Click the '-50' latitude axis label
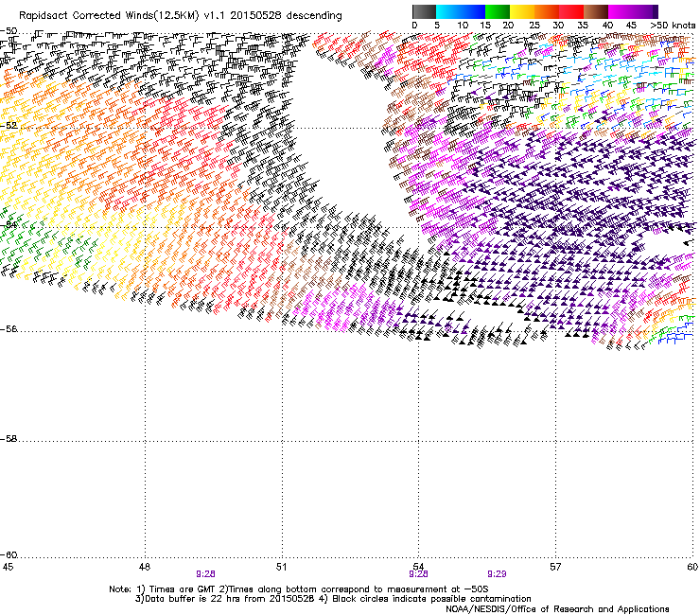This screenshot has width=700, height=615. point(9,31)
